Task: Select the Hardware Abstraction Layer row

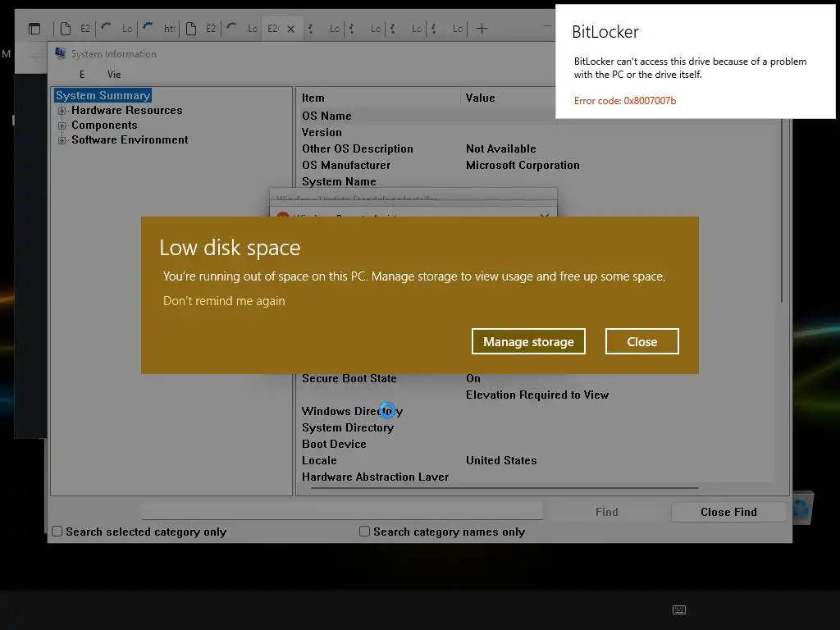Action: (x=538, y=477)
